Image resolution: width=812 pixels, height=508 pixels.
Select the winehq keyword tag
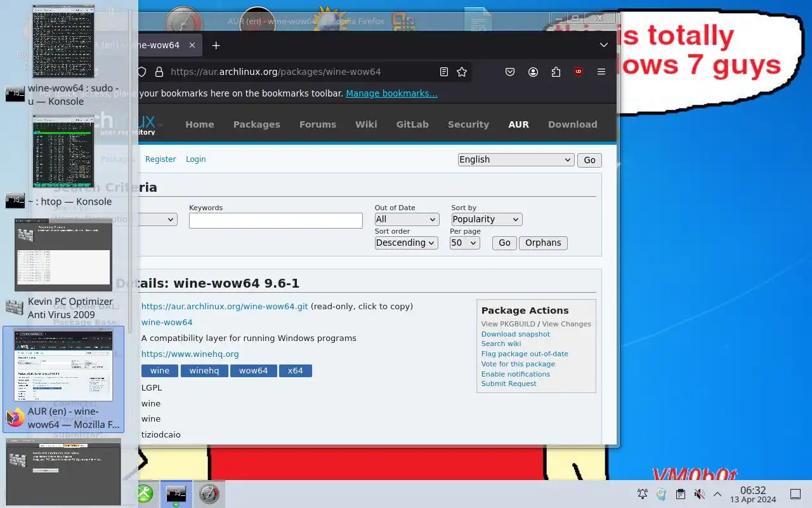pos(204,370)
